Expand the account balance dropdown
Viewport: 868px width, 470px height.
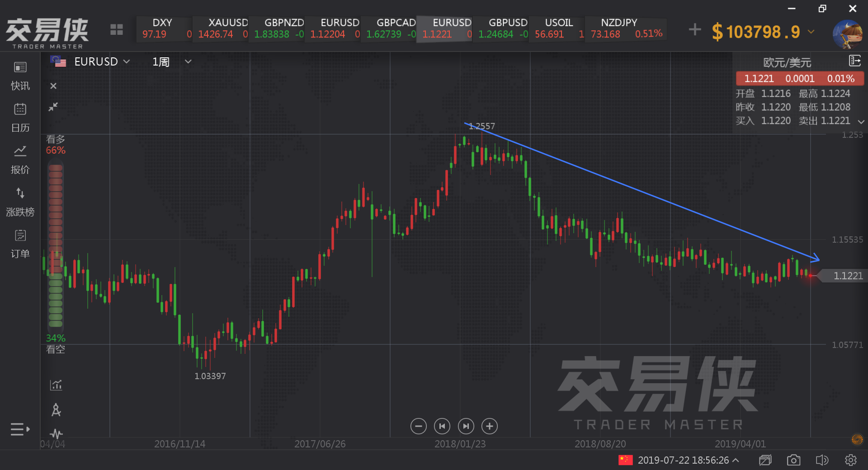tap(811, 32)
